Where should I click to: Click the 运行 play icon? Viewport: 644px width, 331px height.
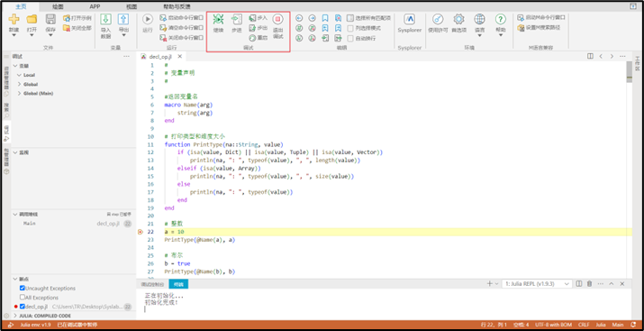[148, 19]
